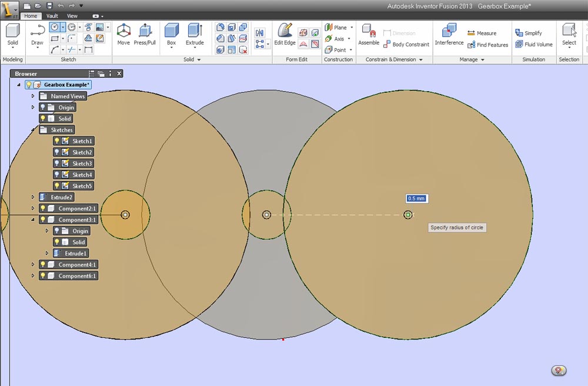Toggle visibility bulb of Component6:1
588x386 pixels.
coord(43,276)
